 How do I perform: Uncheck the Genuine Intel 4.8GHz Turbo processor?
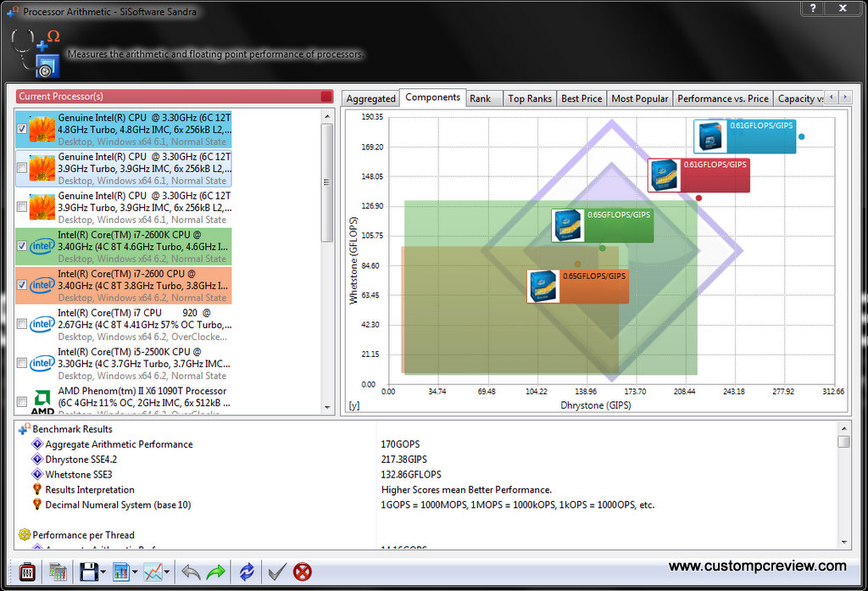click(21, 129)
